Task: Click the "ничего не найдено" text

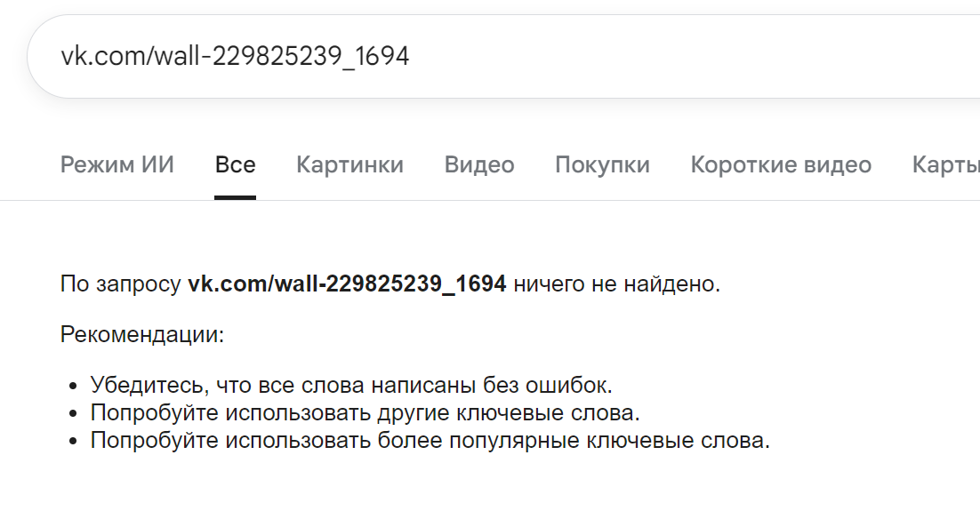Action: click(616, 284)
